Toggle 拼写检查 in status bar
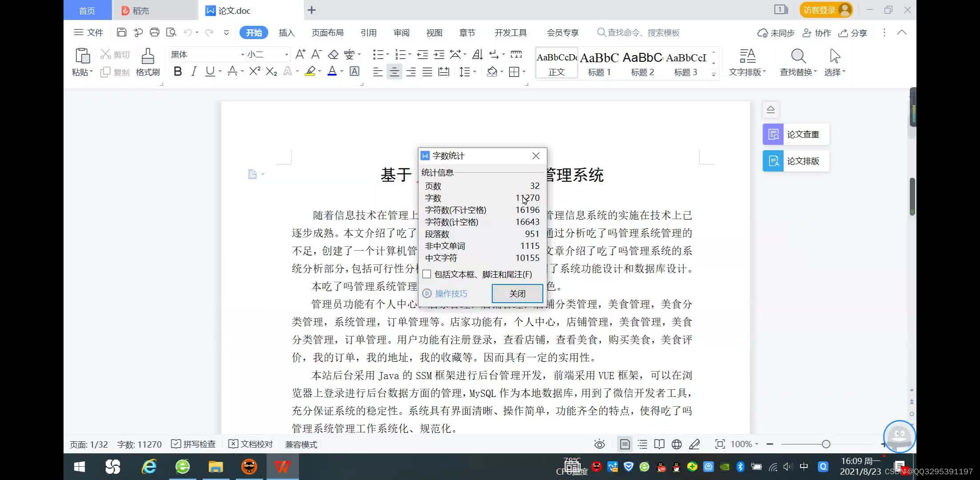Viewport: 980px width, 480px height. (193, 444)
